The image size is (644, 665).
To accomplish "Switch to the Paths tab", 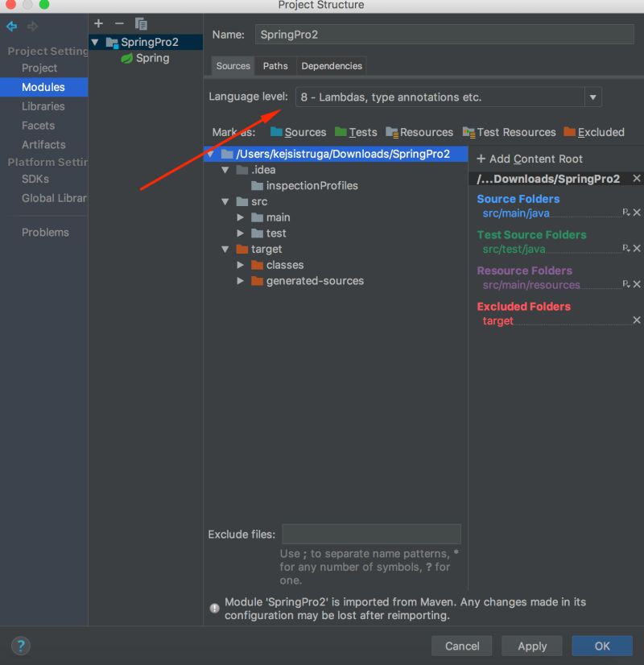I will click(x=275, y=66).
